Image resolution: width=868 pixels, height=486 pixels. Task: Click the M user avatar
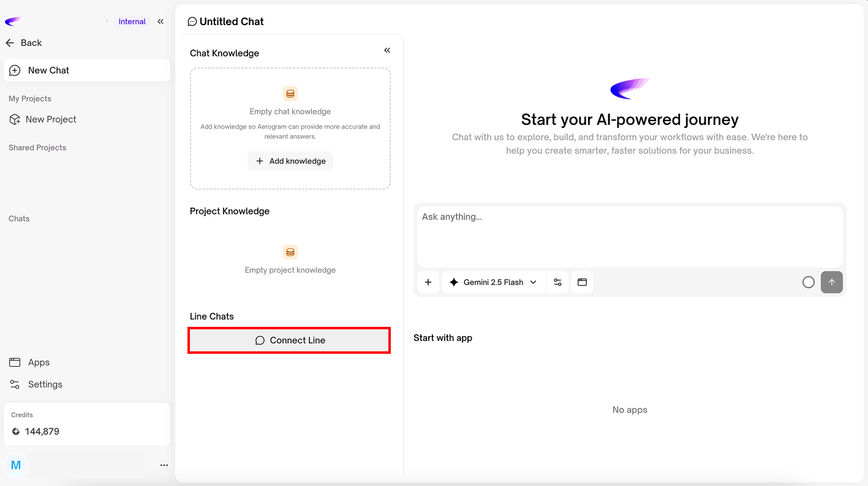[16, 465]
